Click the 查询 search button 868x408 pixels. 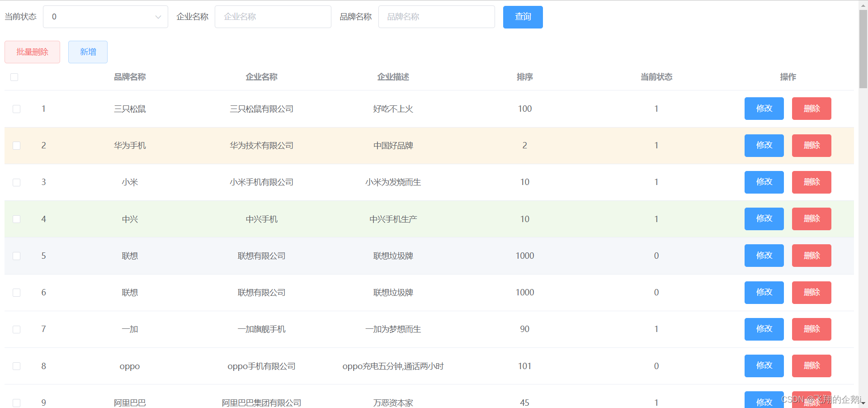pos(523,17)
